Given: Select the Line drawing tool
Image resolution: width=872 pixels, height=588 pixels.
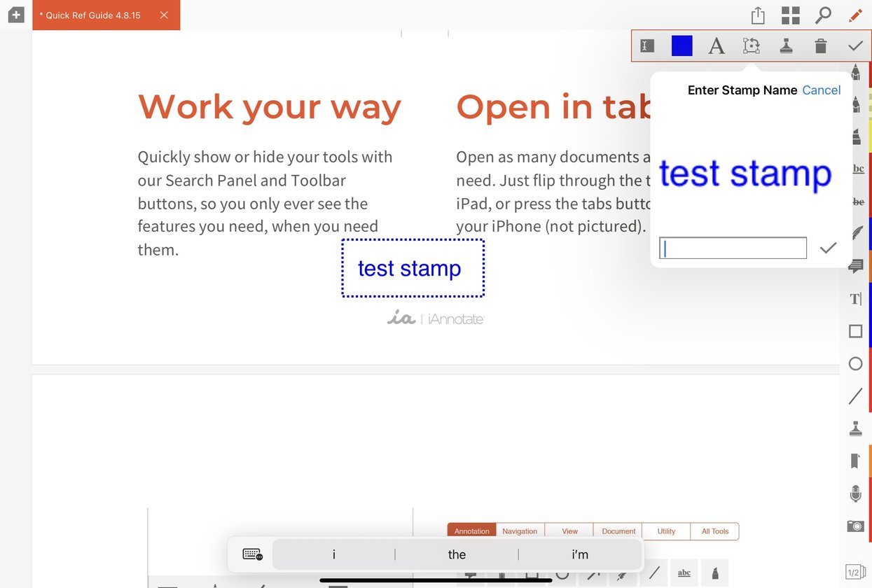Looking at the screenshot, I should pyautogui.click(x=855, y=395).
